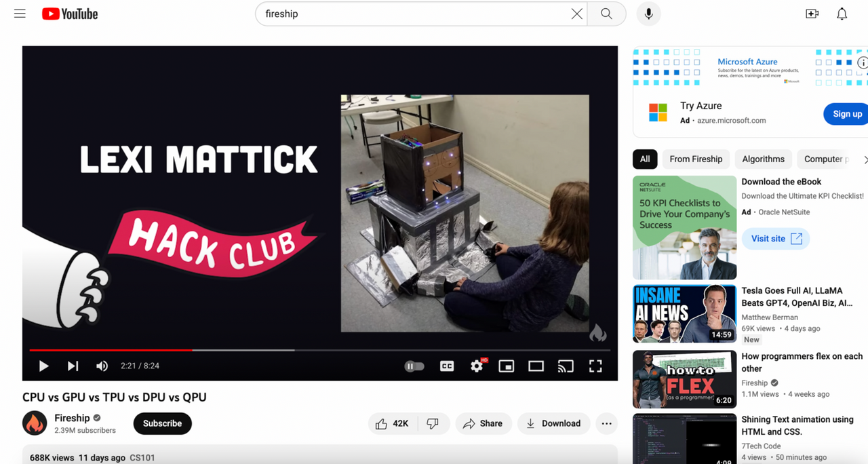The image size is (868, 464).
Task: Visit site for Oracle NetSuite ad
Action: (x=776, y=239)
